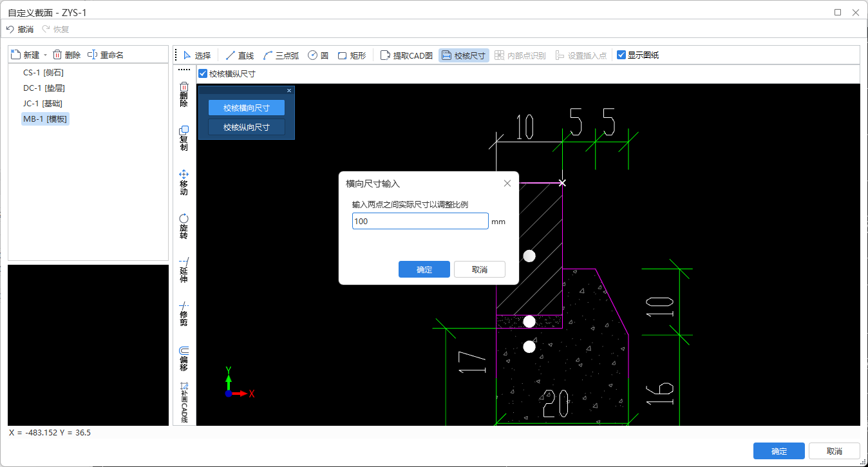868x467 pixels.
Task: Click 设置插入点 toolbar item
Action: click(580, 55)
